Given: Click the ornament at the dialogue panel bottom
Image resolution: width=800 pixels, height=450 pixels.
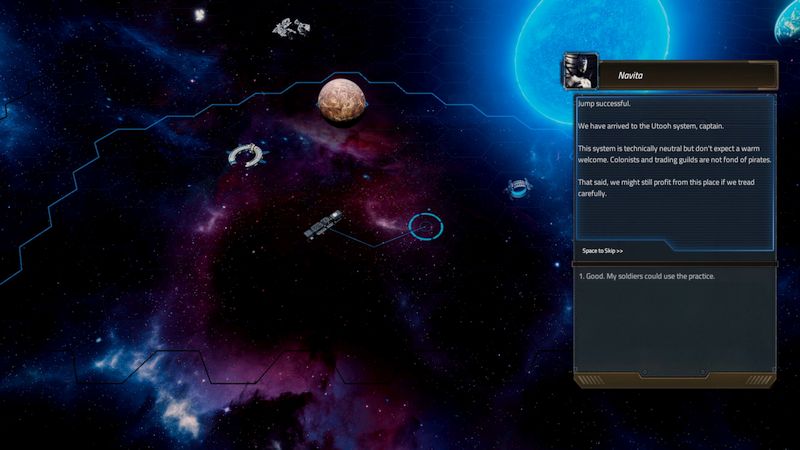Looking at the screenshot, I should [x=675, y=381].
